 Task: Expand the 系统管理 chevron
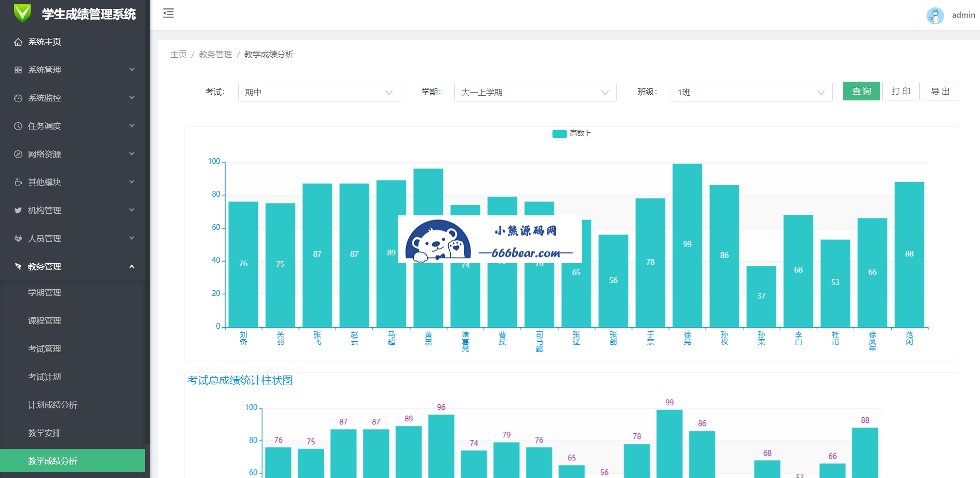point(132,70)
